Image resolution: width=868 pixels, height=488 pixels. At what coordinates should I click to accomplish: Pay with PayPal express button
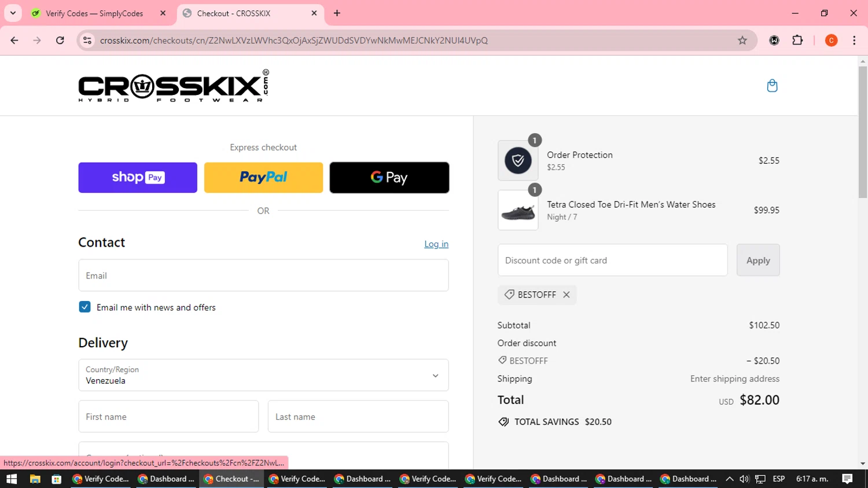(263, 177)
